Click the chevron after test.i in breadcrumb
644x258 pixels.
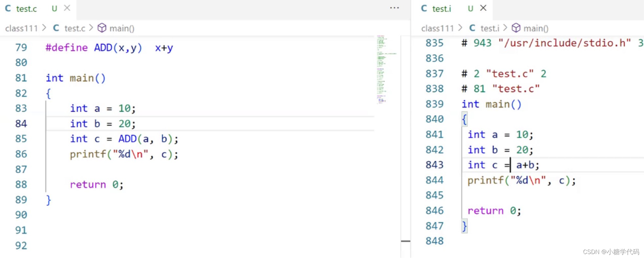(x=505, y=28)
